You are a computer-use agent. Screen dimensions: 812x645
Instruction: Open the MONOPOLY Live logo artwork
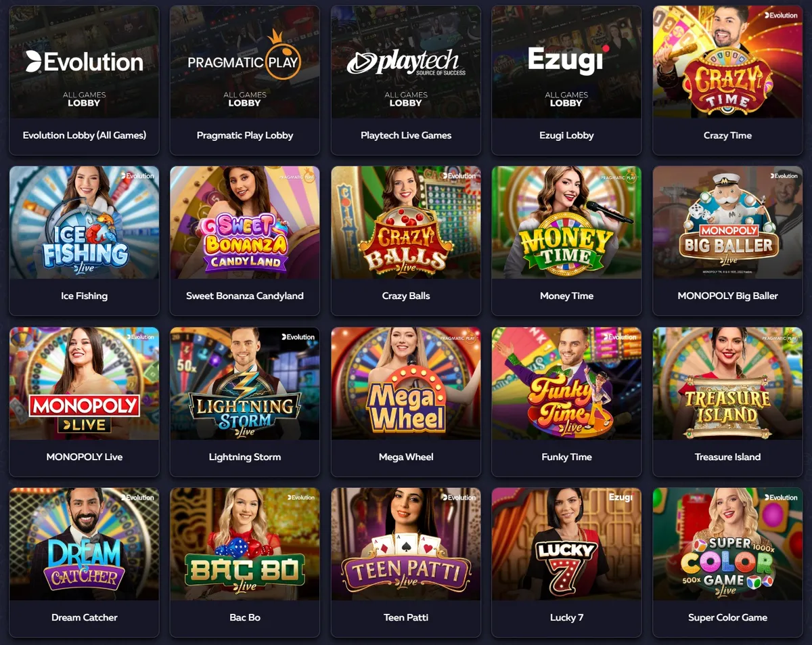[84, 384]
